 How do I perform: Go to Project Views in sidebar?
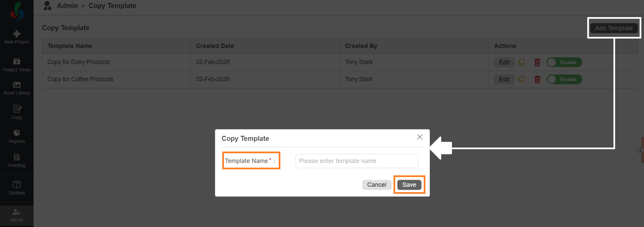(x=17, y=65)
